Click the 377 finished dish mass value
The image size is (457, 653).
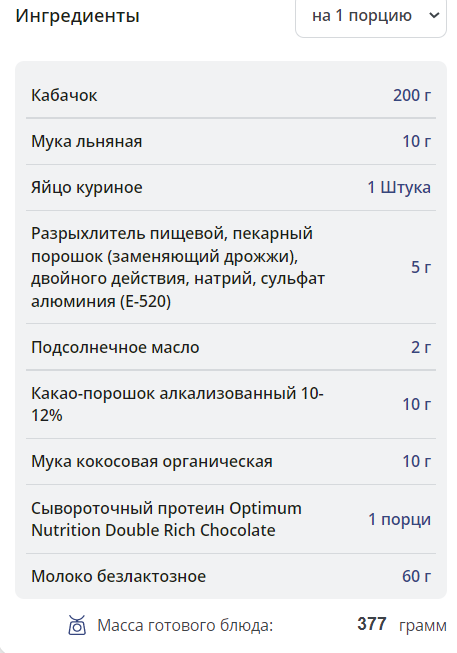pos(372,624)
